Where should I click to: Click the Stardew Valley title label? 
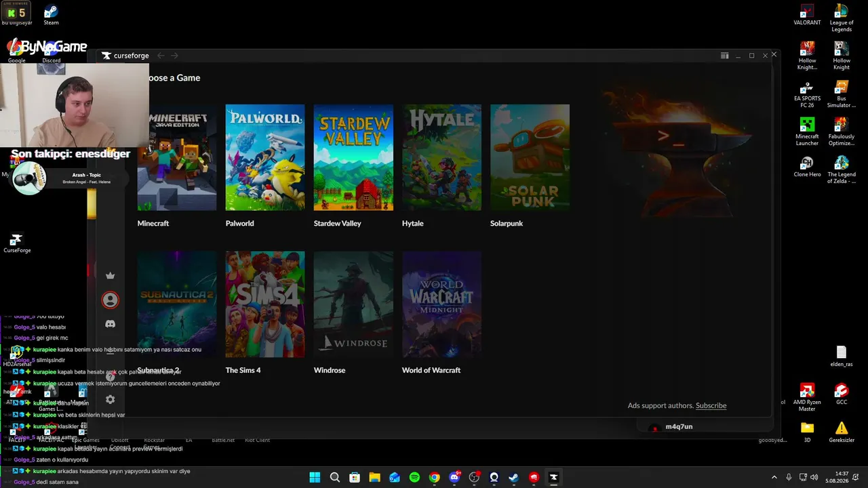point(338,223)
